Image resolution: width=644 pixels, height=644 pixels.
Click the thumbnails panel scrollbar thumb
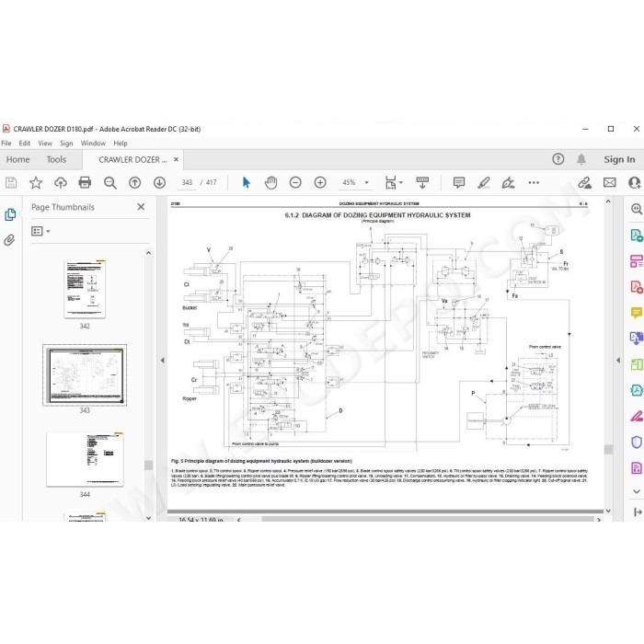tap(149, 465)
